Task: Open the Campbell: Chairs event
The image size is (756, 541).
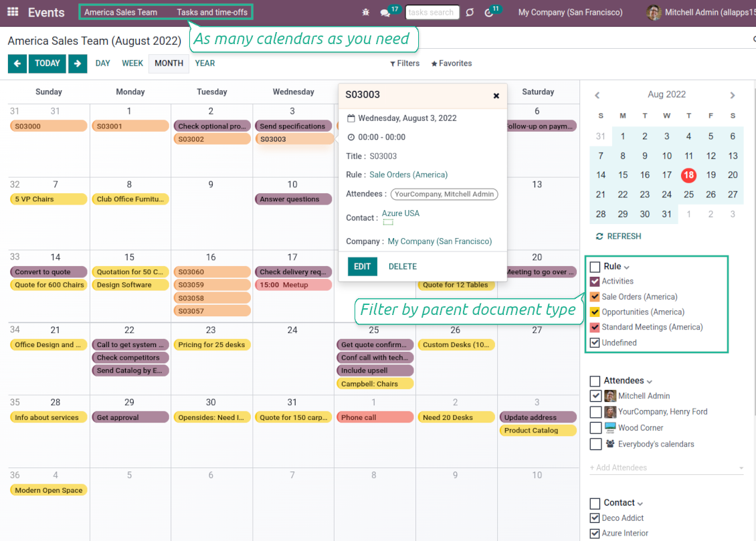Action: click(375, 384)
